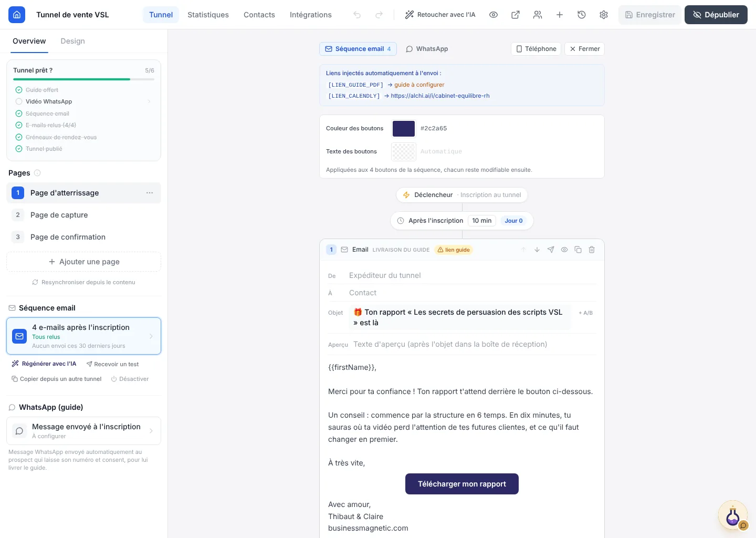Pick the button color swatch #2c2a65
Screen dimensions: 756x538
coord(404,128)
